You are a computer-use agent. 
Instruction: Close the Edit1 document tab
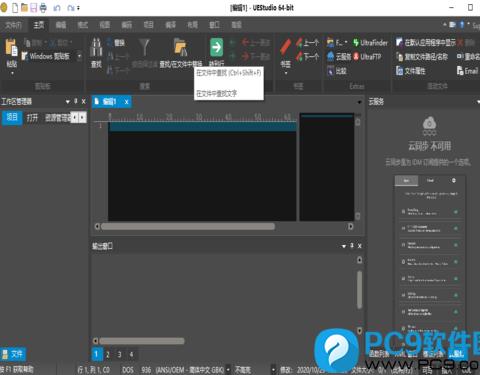(x=126, y=102)
